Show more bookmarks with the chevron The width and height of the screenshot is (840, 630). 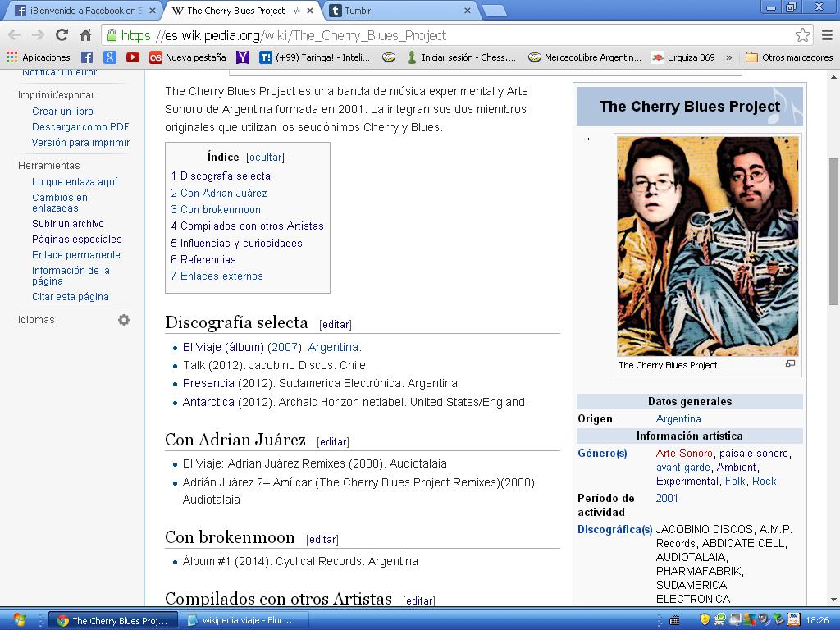pos(729,57)
